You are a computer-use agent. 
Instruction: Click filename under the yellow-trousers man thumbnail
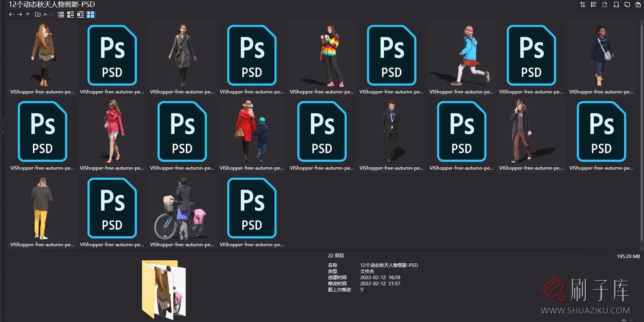click(x=42, y=245)
